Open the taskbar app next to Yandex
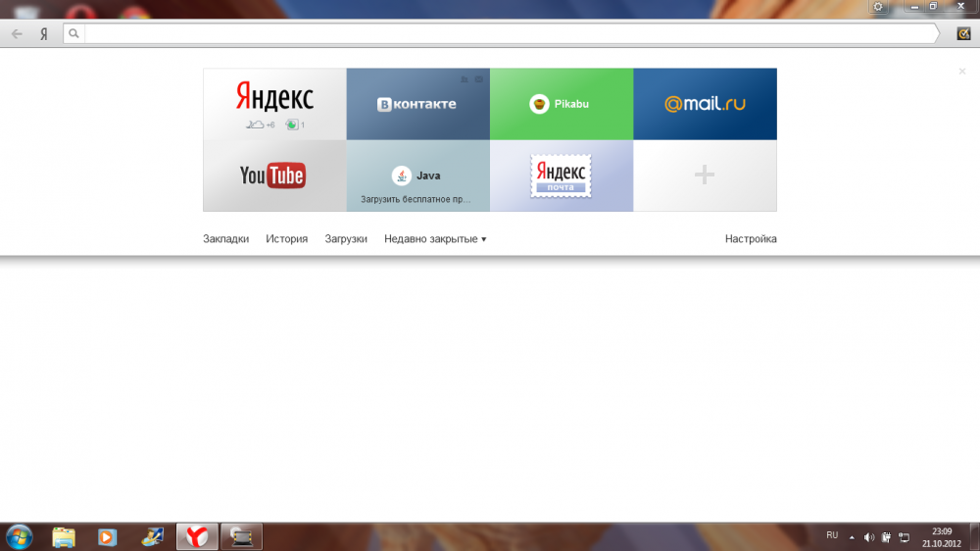This screenshot has height=551, width=980. (241, 537)
